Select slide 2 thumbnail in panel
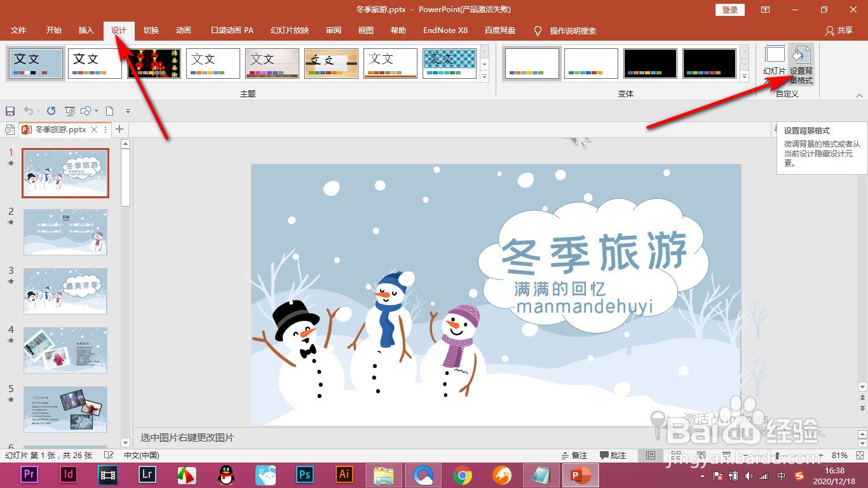Image resolution: width=868 pixels, height=488 pixels. (x=65, y=232)
